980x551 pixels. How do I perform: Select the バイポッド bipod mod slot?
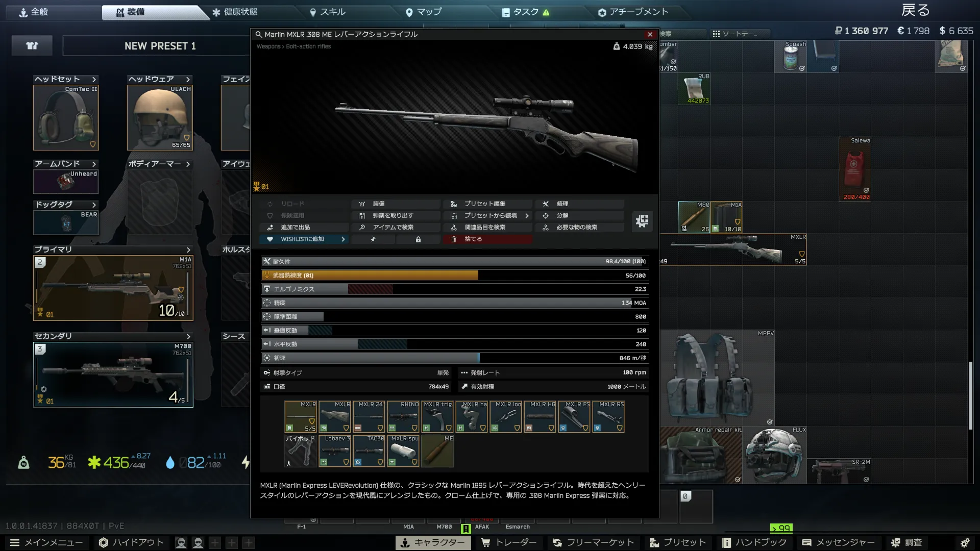pyautogui.click(x=300, y=451)
